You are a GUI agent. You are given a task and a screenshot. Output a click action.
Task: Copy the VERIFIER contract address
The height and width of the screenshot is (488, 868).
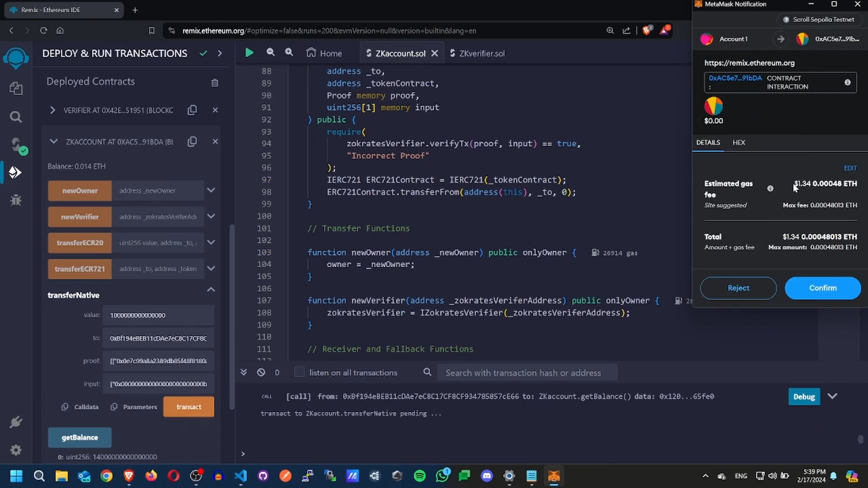coord(192,110)
